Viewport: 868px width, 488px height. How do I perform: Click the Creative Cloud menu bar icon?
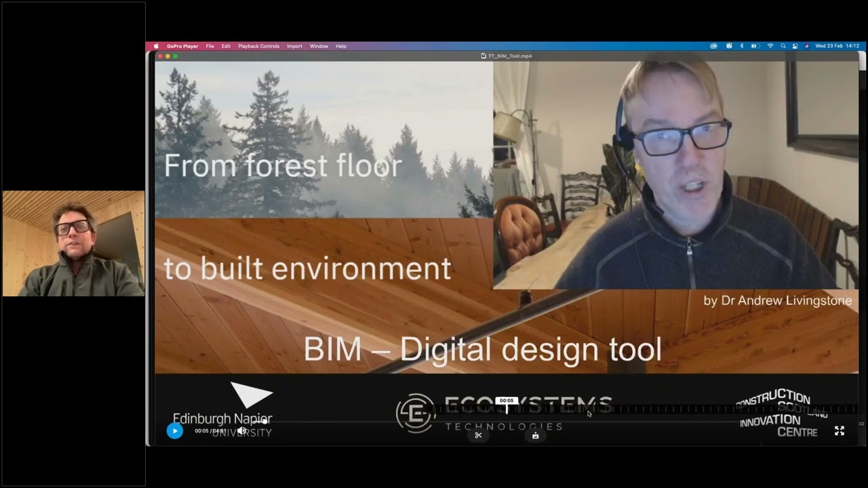[713, 46]
